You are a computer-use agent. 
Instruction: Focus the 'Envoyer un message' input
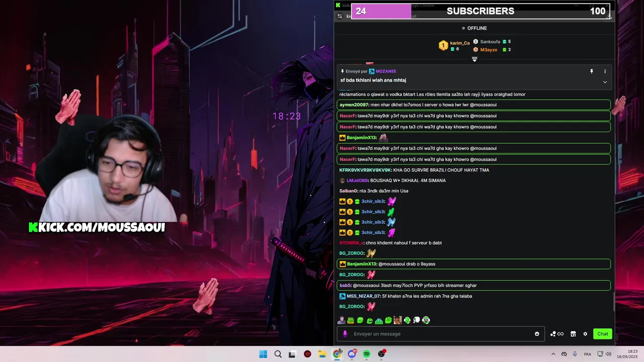pos(441,334)
